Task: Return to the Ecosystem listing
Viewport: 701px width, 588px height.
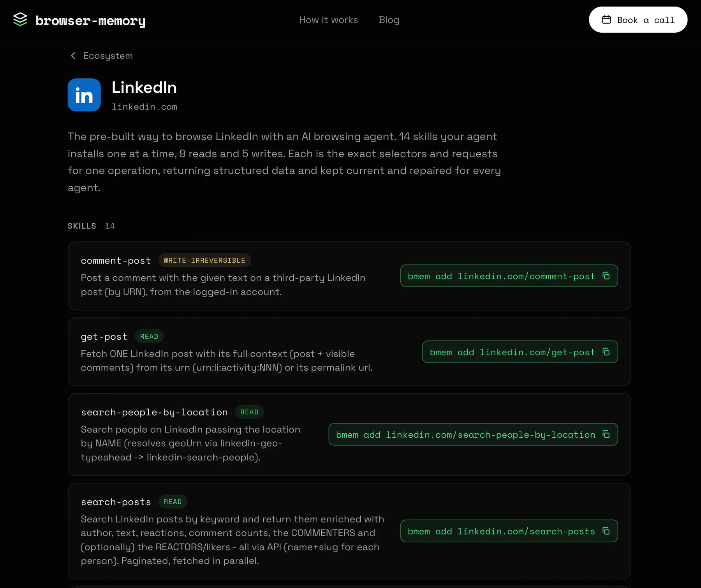Action: [x=108, y=56]
